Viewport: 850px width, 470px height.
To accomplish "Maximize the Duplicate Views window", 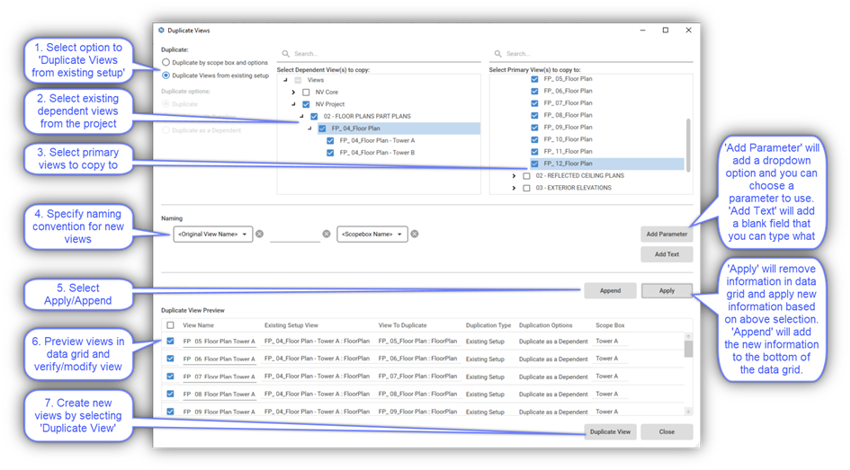I will tap(665, 30).
